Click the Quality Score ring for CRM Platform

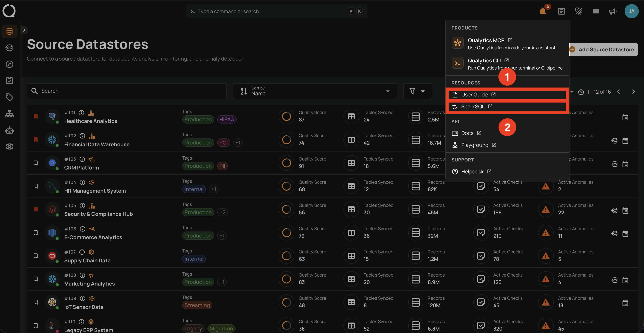(286, 163)
